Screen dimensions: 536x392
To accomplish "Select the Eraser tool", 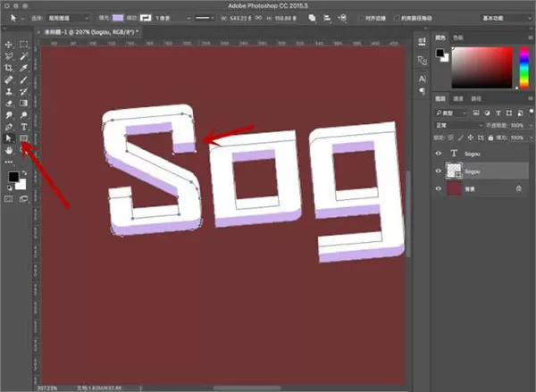I will (9, 103).
